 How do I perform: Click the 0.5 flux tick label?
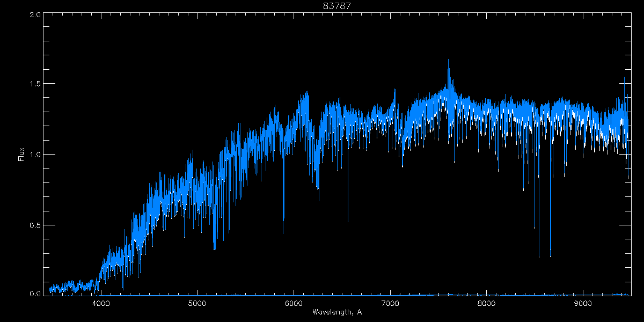(x=35, y=225)
